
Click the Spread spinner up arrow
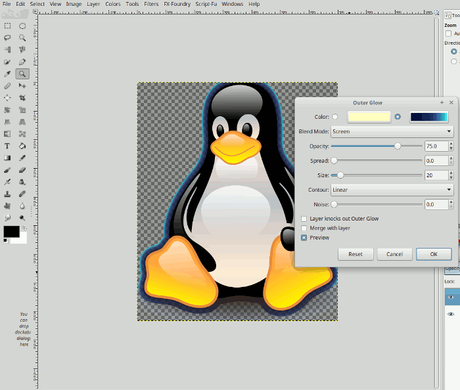(x=451, y=158)
